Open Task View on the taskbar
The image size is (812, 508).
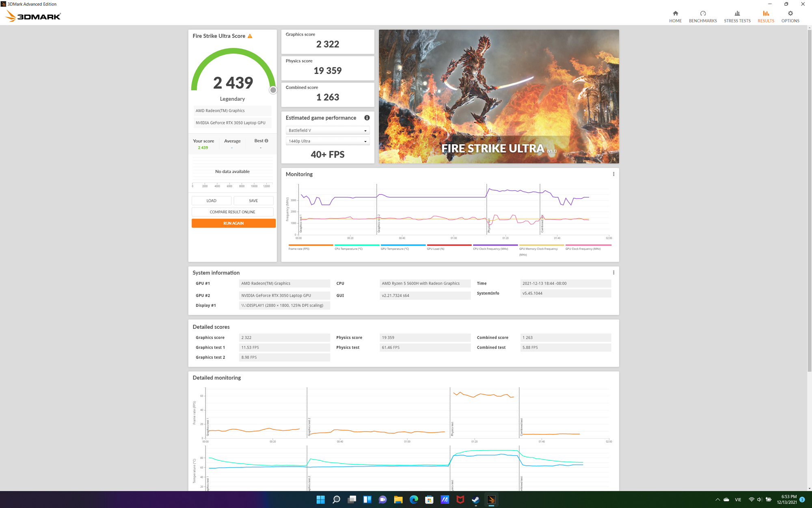pos(352,499)
